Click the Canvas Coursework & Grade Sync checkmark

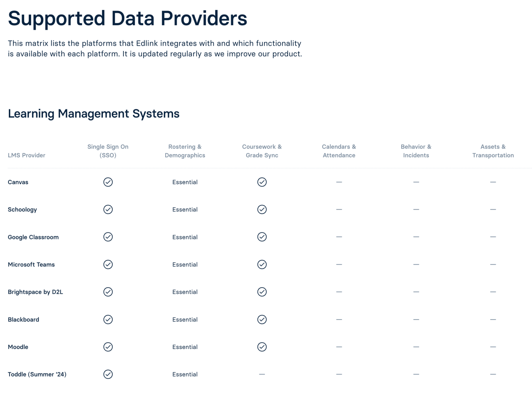[x=262, y=182]
